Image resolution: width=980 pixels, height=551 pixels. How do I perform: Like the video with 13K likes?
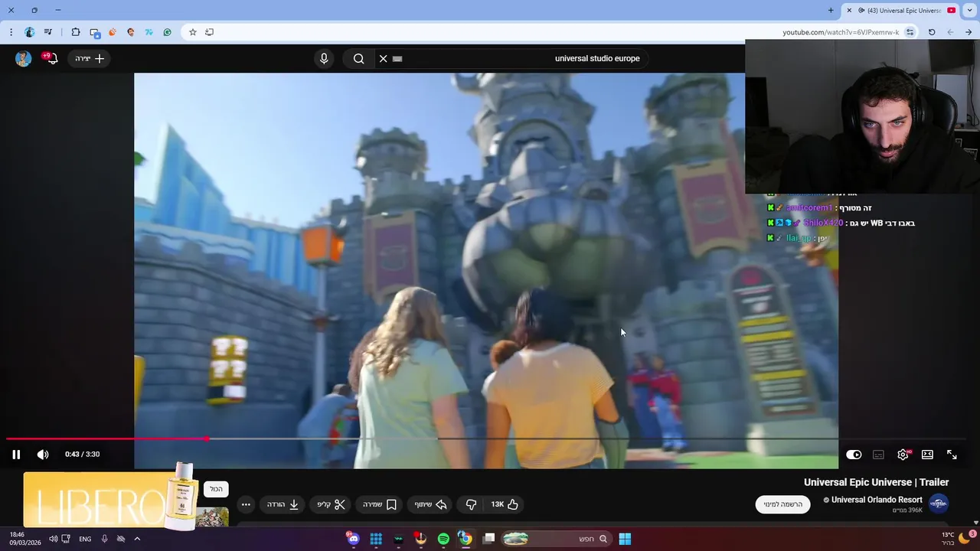[x=505, y=504]
